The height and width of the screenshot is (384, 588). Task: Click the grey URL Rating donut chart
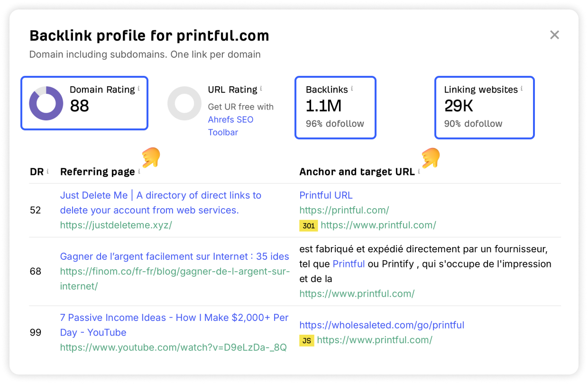pos(184,103)
